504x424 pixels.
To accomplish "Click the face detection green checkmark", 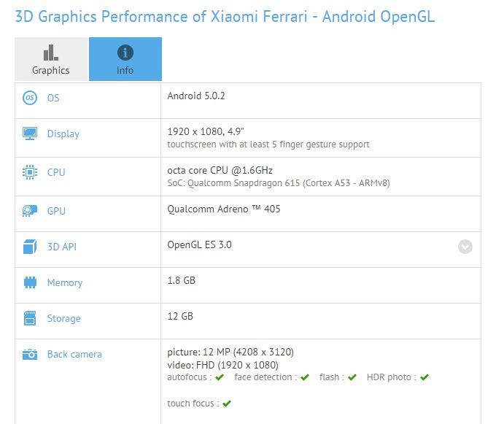I will tap(304, 377).
